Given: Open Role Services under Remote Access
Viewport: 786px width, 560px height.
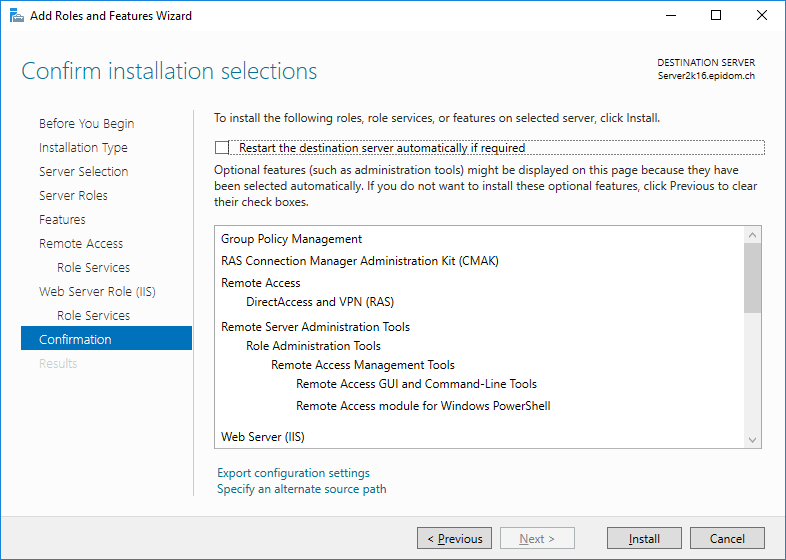Looking at the screenshot, I should [93, 268].
